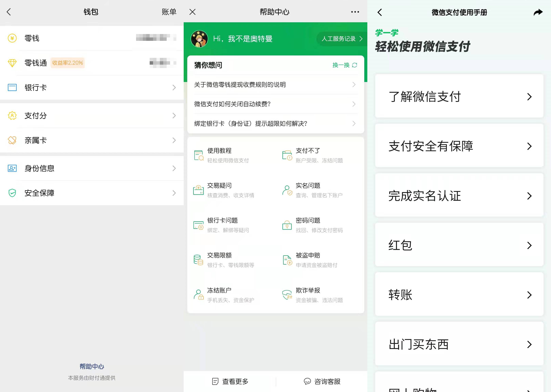Open 出门买东西 card

pyautogui.click(x=459, y=344)
